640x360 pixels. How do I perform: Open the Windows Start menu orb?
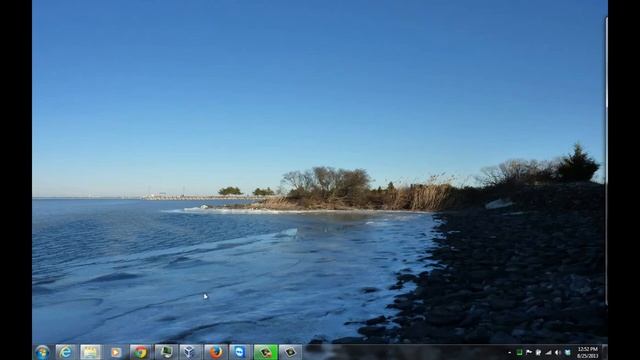point(42,352)
